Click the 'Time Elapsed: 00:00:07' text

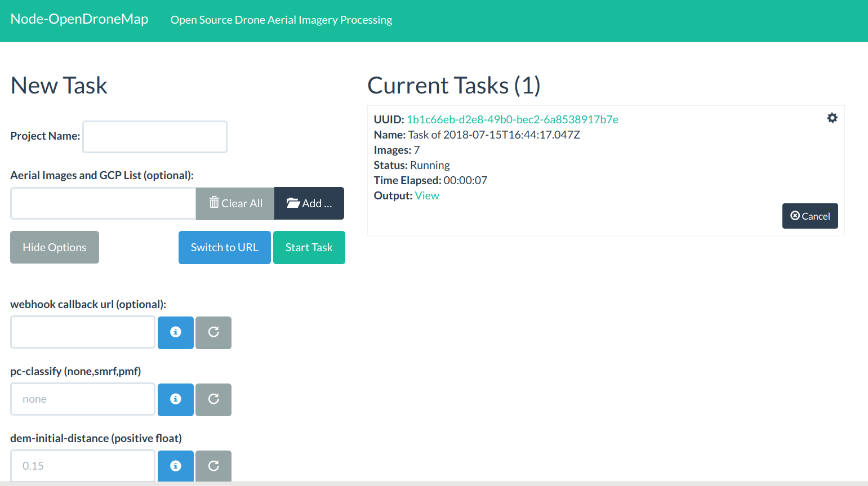tap(430, 180)
